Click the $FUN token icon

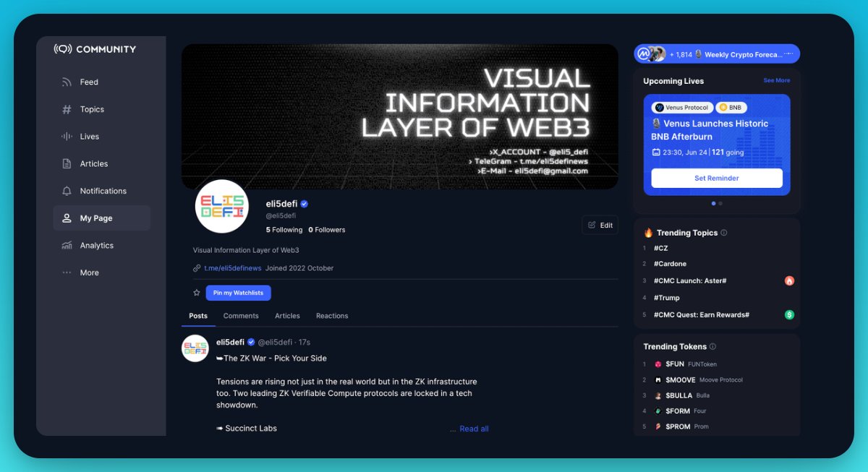click(x=658, y=364)
